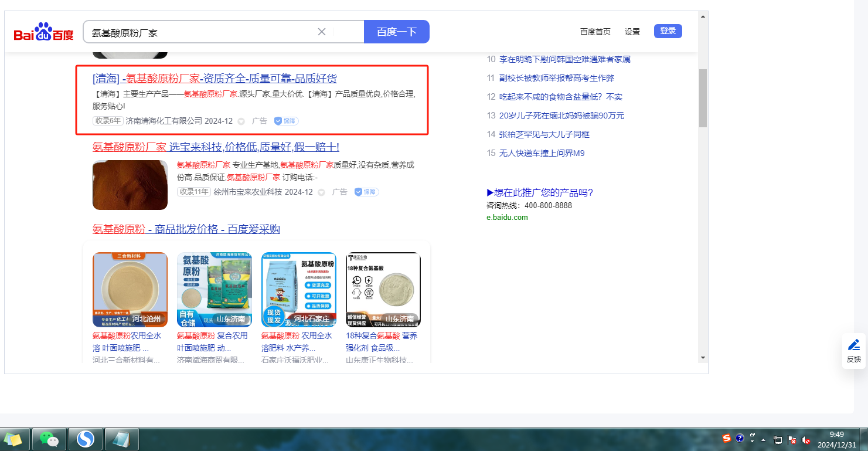Image resolution: width=868 pixels, height=451 pixels.
Task: Click the 河北沧州 product thumbnail image
Action: pos(130,289)
